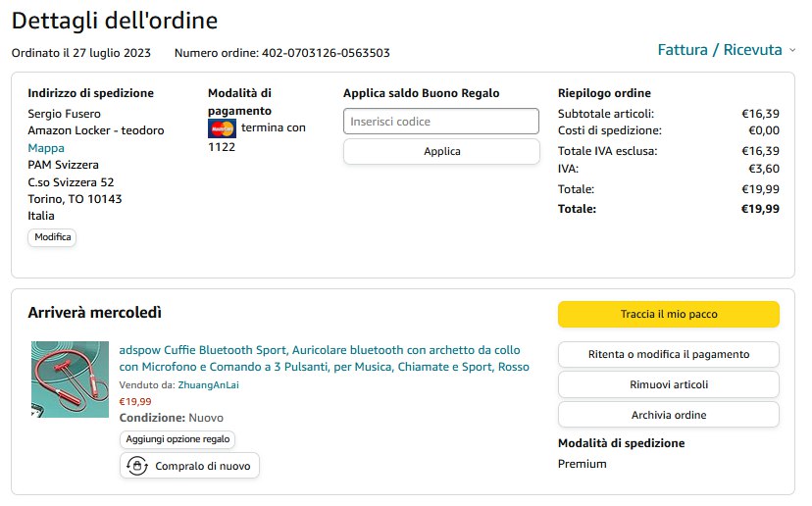Click the Mastercard payment card icon
Screen dimensions: 812x506
click(222, 128)
